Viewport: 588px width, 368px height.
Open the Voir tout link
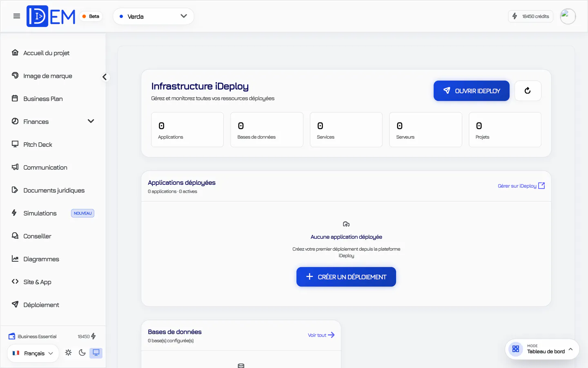[321, 335]
